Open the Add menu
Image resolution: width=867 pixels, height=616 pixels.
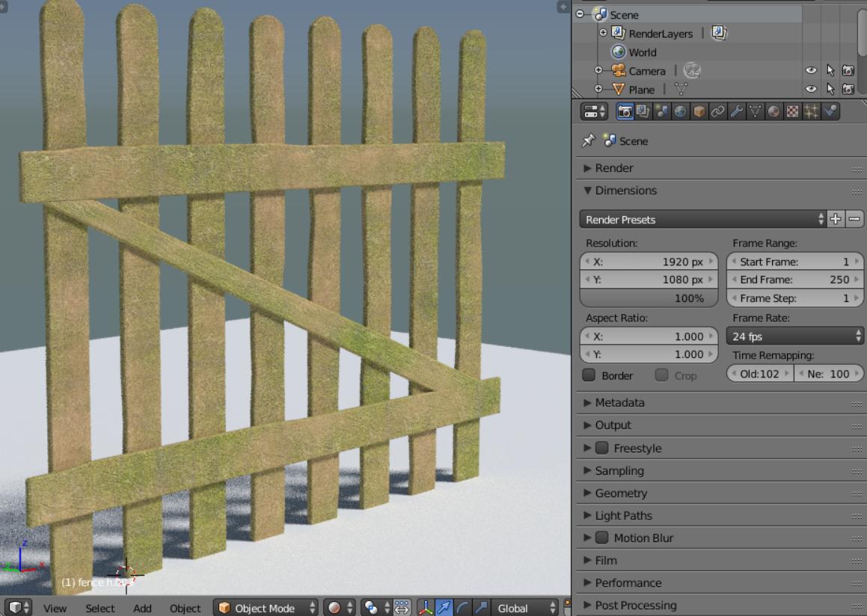click(142, 608)
